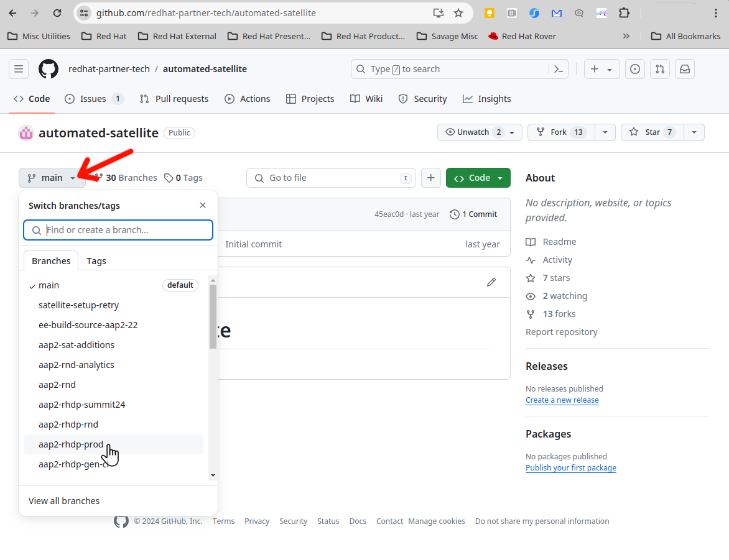This screenshot has width=729, height=560.
Task: Open the browser extensions puzzle icon
Action: pos(624,13)
